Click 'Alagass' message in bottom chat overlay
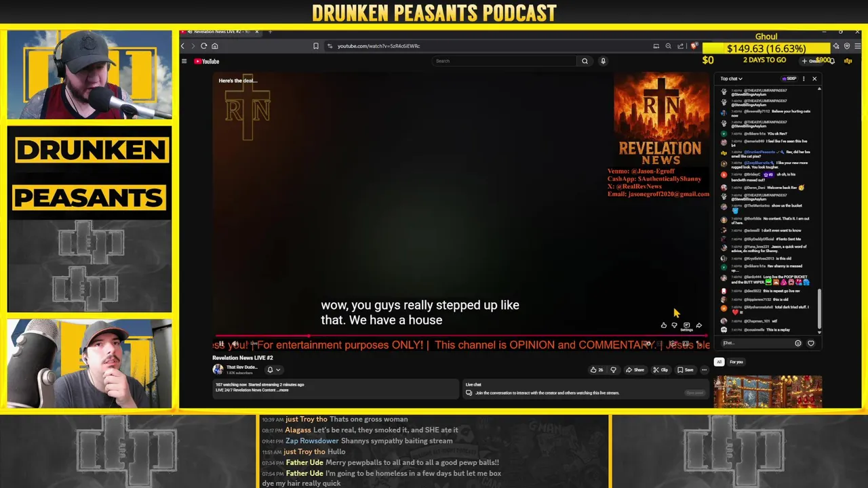The image size is (868, 488). point(360,430)
